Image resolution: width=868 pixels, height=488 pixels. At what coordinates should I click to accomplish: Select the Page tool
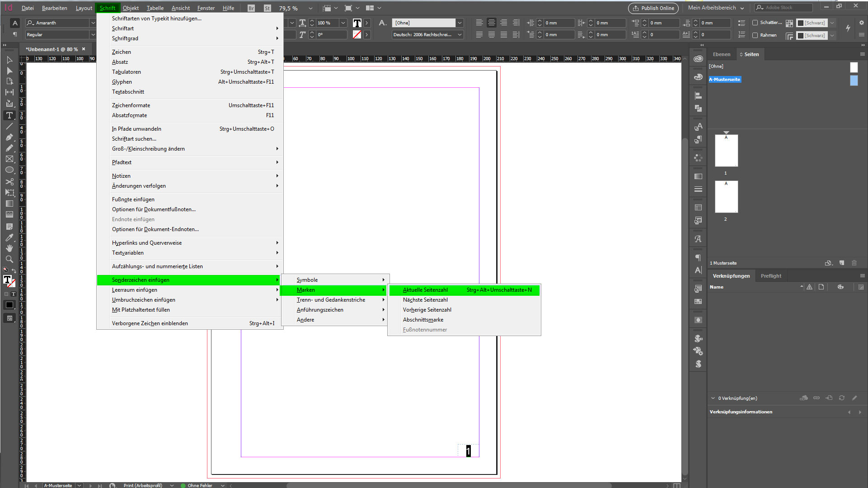click(9, 81)
